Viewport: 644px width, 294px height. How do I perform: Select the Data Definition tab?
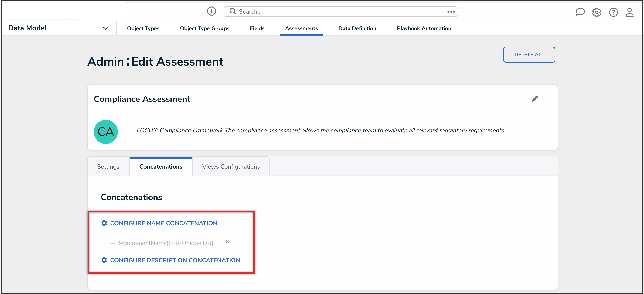(x=357, y=28)
